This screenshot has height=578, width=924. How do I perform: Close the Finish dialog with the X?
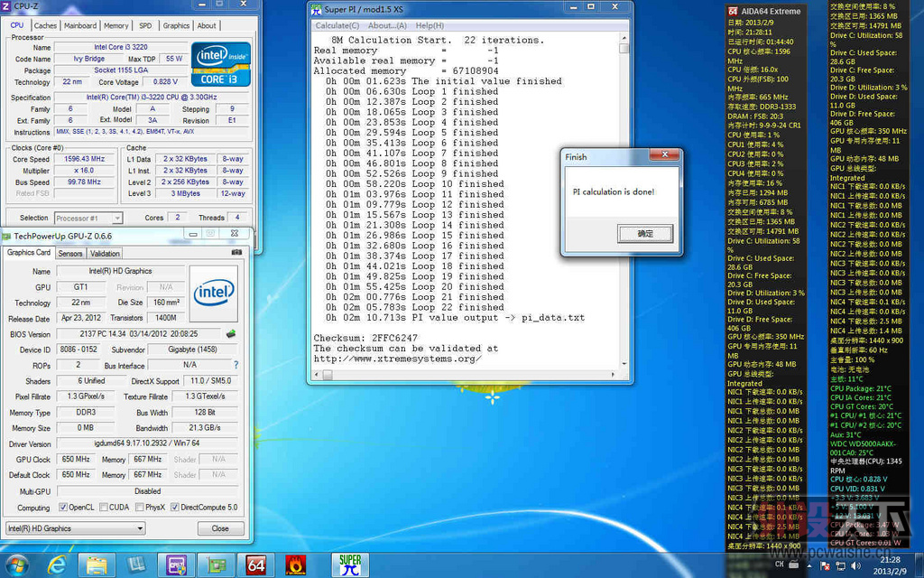click(x=665, y=154)
